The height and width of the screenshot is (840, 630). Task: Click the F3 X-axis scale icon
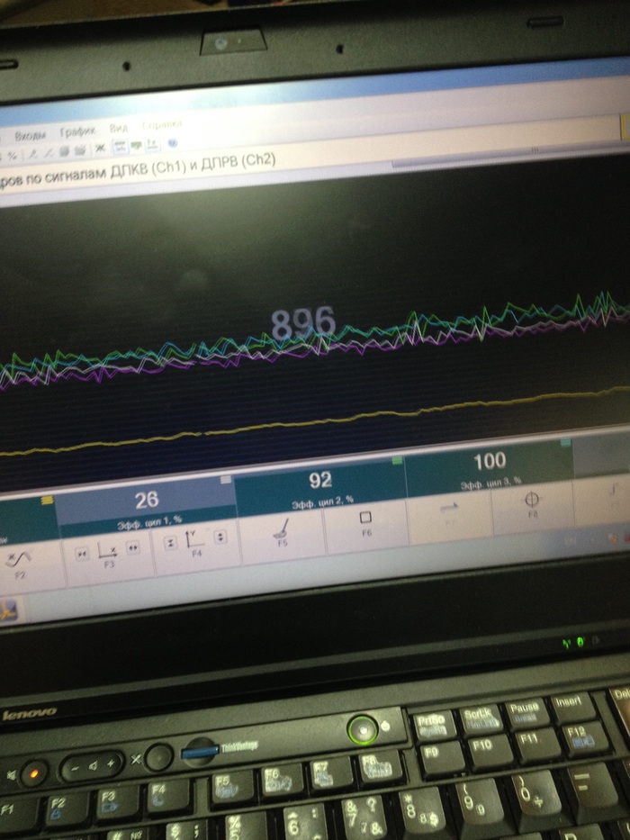click(x=108, y=552)
